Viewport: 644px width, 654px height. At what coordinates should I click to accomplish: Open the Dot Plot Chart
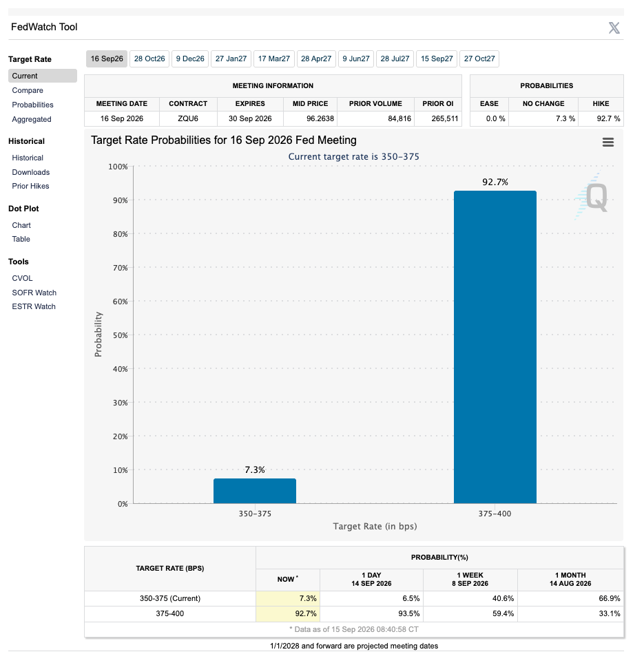tap(21, 225)
